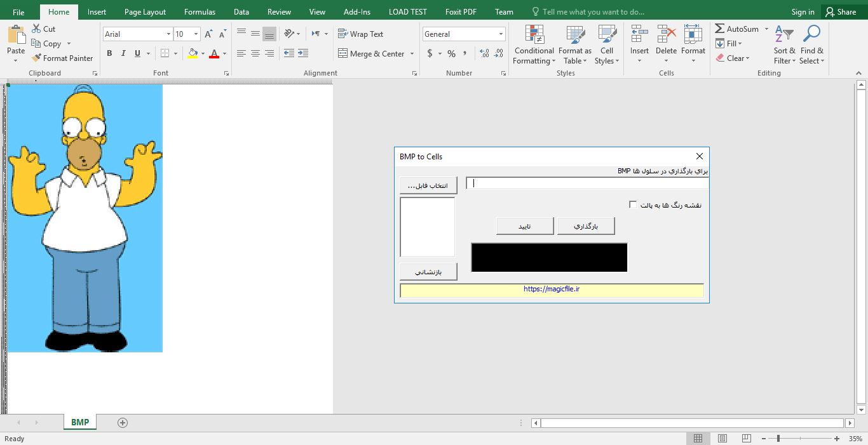This screenshot has width=868, height=445.
Task: Apply middle vertical alignment
Action: click(255, 34)
